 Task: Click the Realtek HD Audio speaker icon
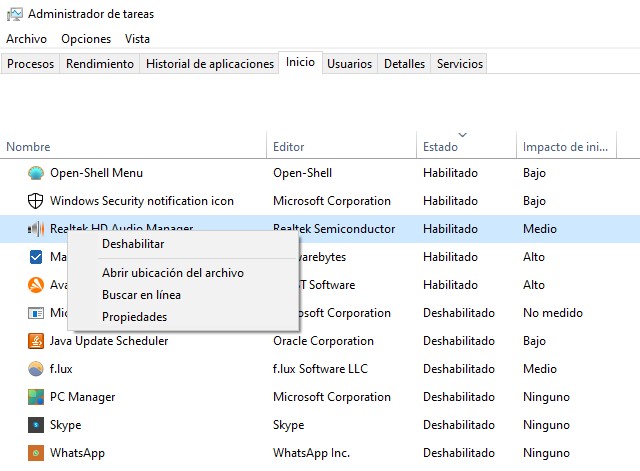(x=36, y=229)
